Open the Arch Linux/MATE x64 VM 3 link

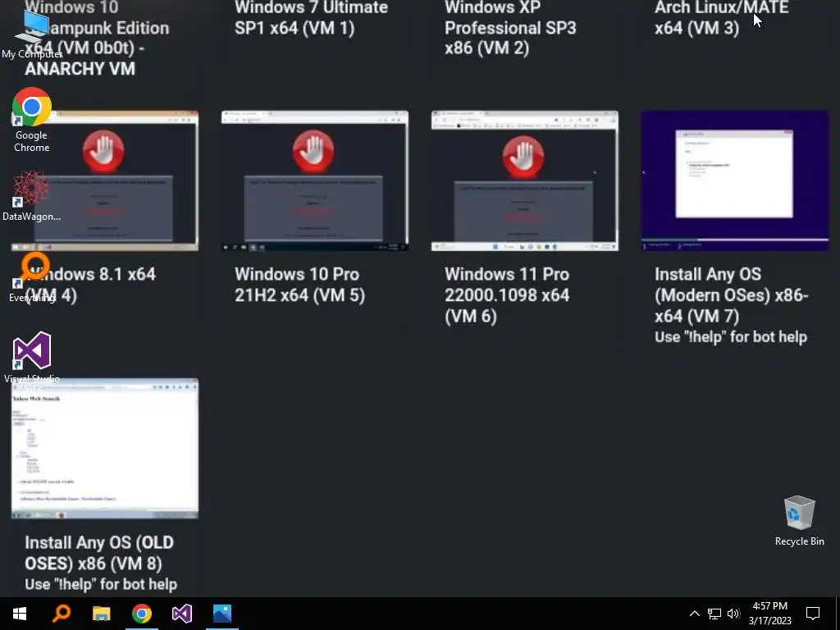point(721,17)
